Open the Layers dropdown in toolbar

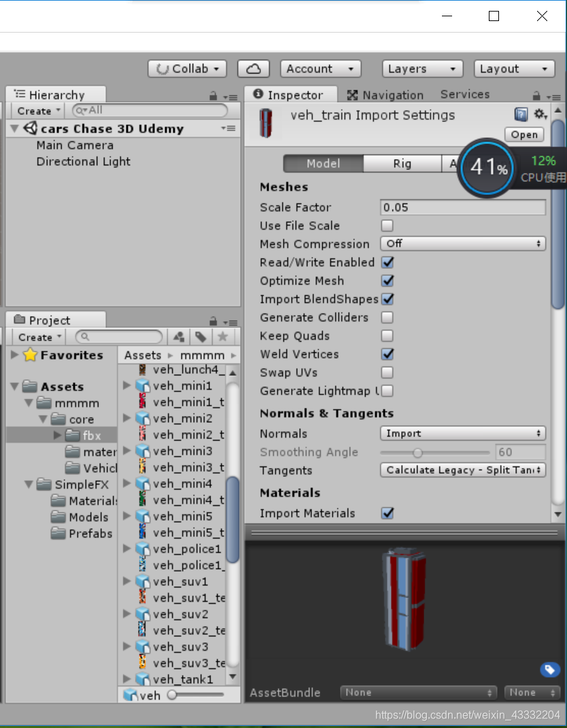[423, 69]
